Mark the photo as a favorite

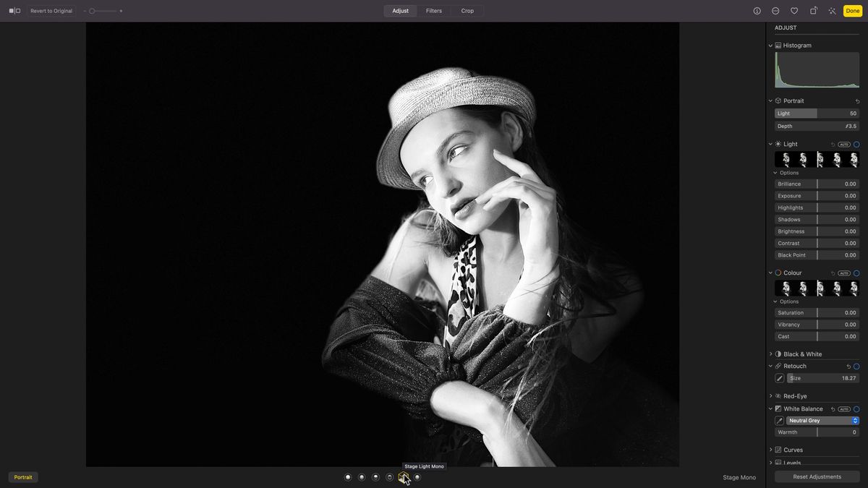(794, 11)
